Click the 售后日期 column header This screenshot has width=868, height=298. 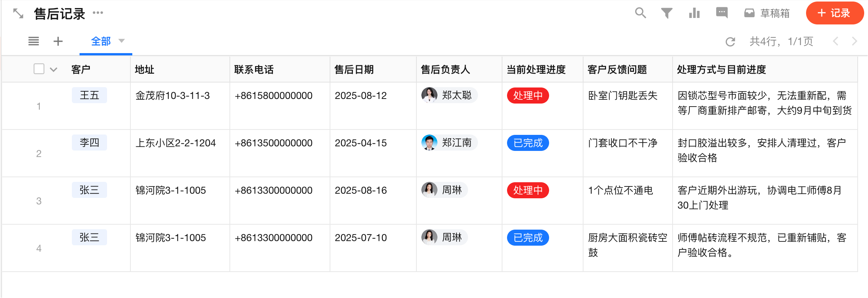tap(354, 70)
